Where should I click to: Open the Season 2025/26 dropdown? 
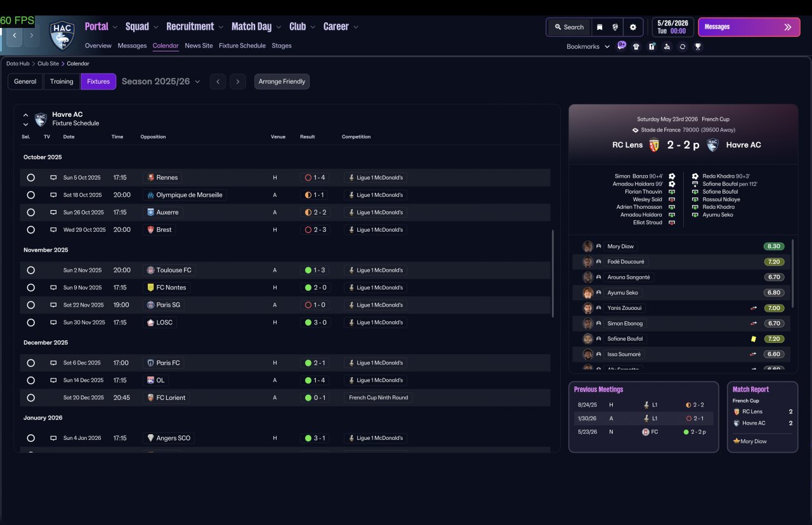161,81
